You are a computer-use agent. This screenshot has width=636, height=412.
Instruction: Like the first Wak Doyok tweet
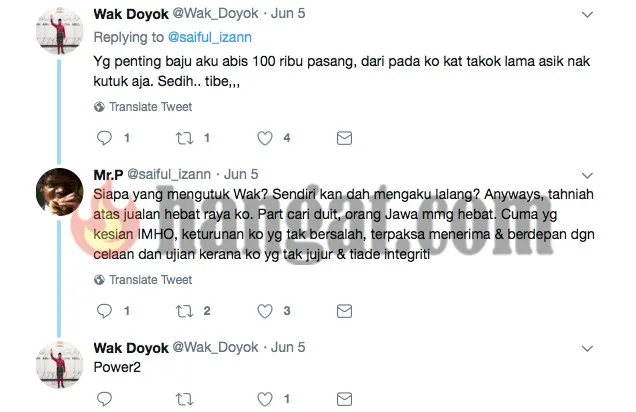265,138
